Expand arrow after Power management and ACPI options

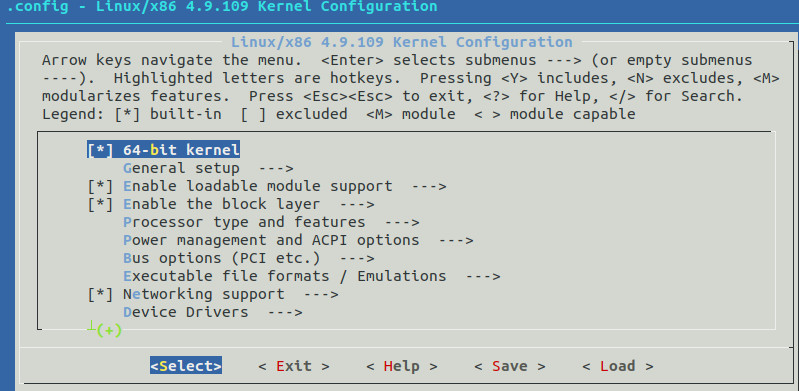click(456, 240)
